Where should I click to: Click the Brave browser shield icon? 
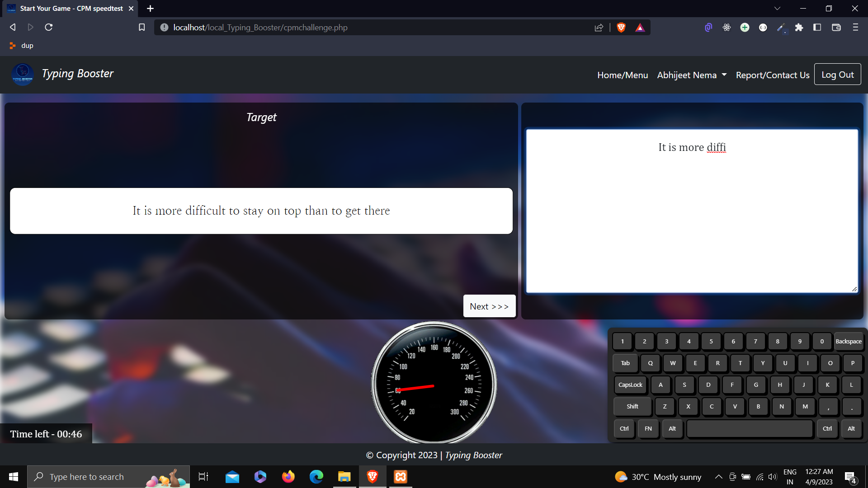(622, 27)
